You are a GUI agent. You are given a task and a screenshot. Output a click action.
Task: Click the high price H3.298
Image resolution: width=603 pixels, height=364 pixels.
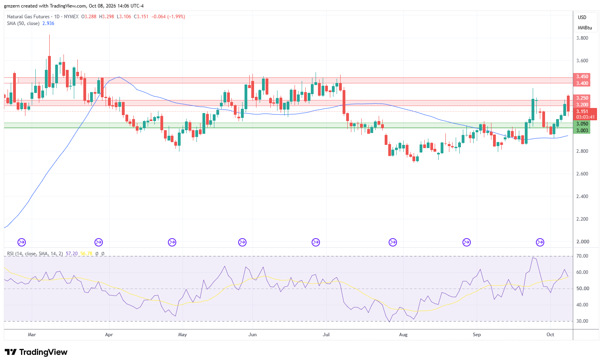tap(107, 17)
